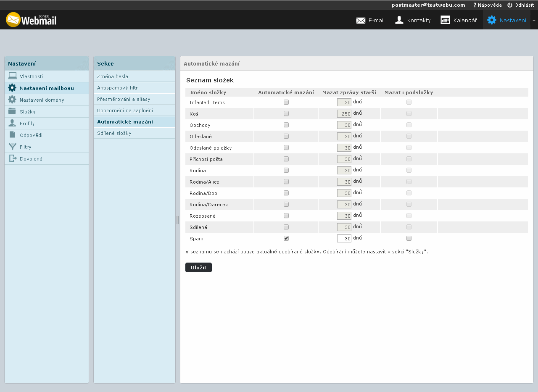Open the Dovolená exit icon
This screenshot has width=538, height=392.
[13, 158]
